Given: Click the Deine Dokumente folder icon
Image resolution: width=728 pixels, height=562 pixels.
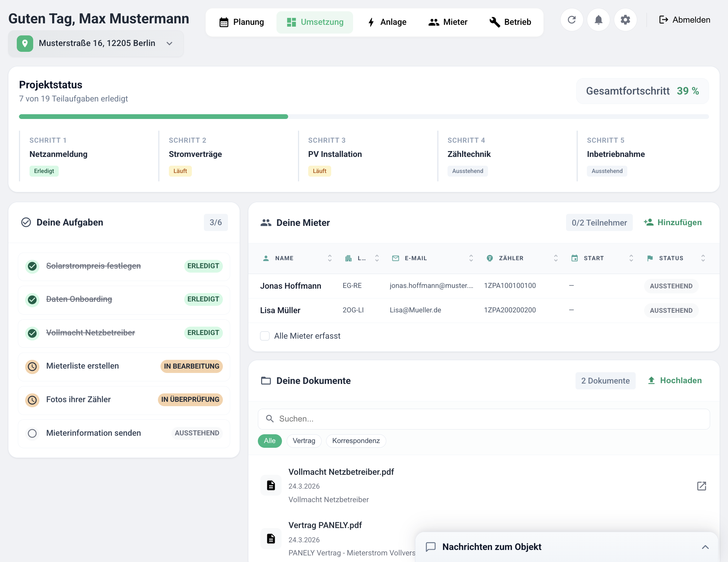Looking at the screenshot, I should tap(266, 381).
